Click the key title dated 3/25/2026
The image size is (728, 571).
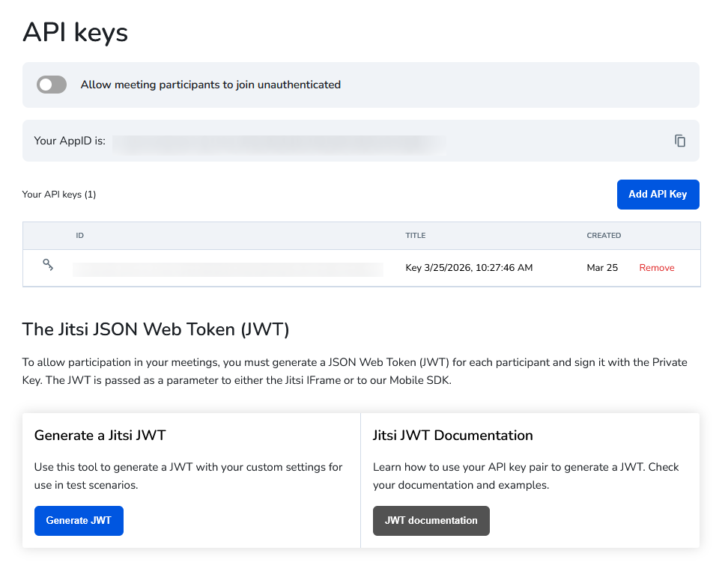coord(469,268)
